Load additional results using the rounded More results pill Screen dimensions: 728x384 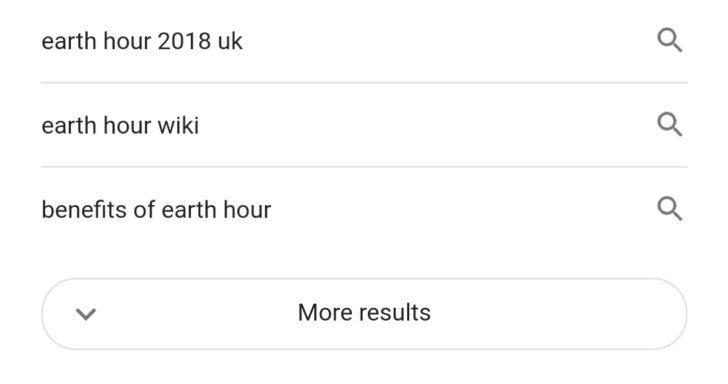pyautogui.click(x=364, y=314)
